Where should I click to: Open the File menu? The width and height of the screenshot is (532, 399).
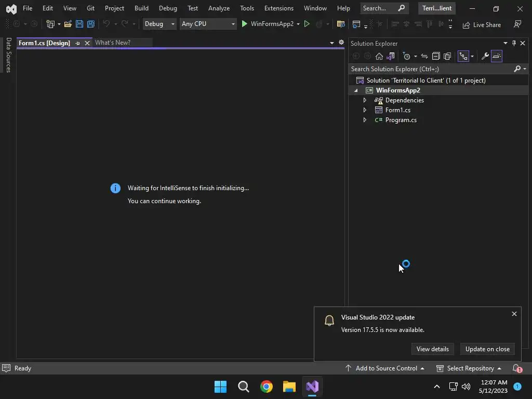pos(28,8)
